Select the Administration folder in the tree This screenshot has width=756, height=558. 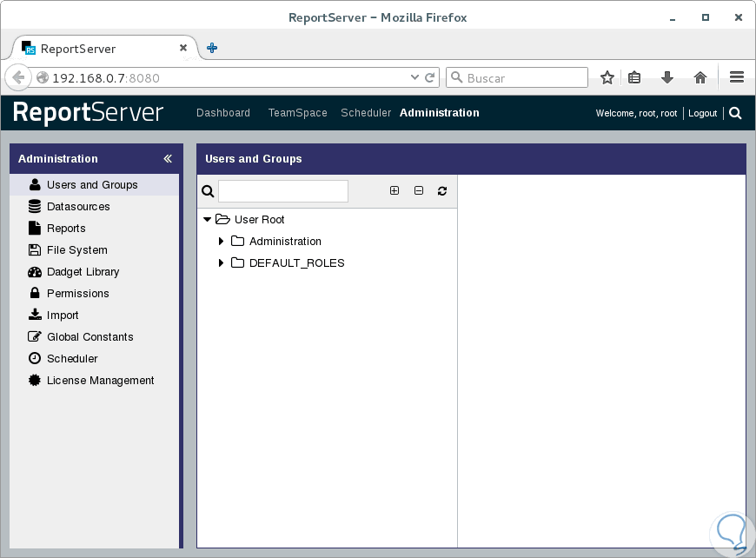285,241
